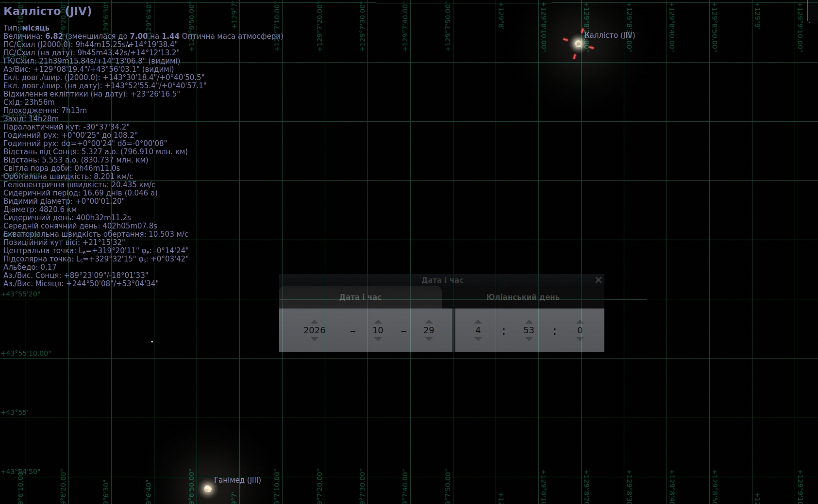Viewport: 818px width, 504px height.
Task: Increase the hour value 4
Action: click(x=478, y=322)
